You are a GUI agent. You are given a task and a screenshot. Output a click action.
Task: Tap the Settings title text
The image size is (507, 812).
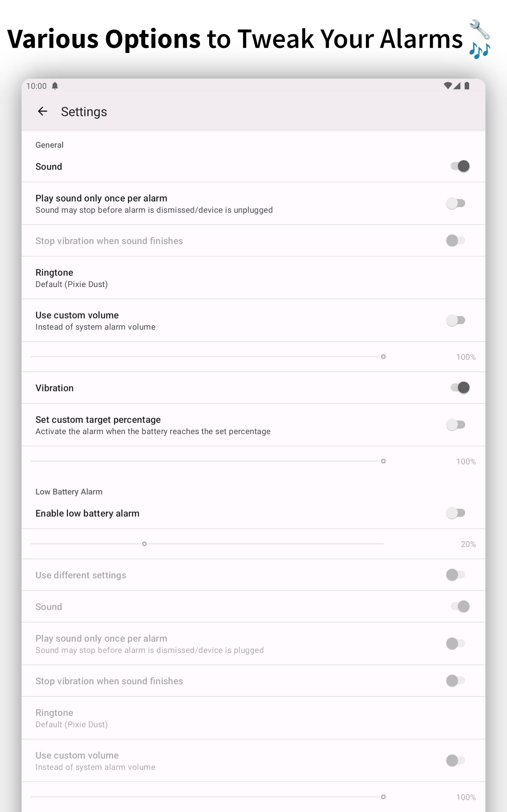point(84,112)
